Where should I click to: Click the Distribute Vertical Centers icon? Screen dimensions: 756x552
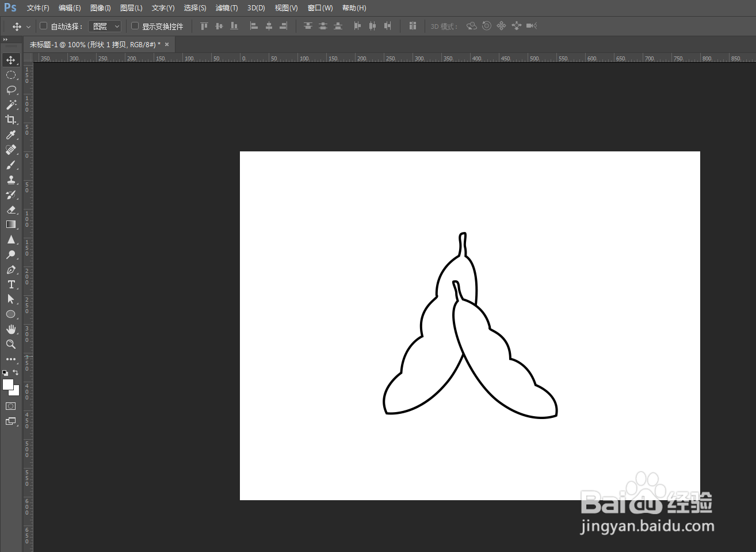323,26
